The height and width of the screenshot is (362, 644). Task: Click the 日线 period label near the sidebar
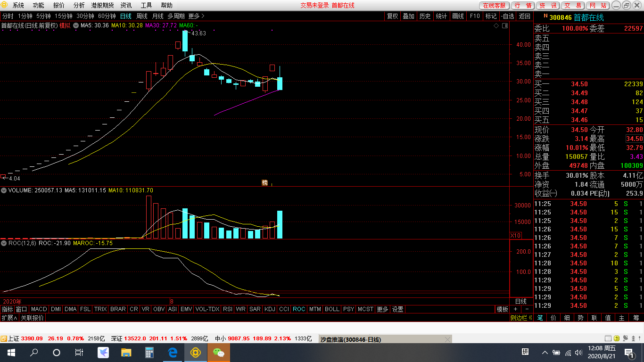(521, 301)
